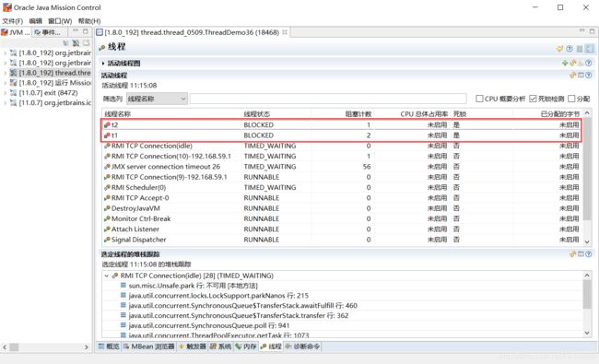Image resolution: width=599 pixels, height=364 pixels.
Task: Click the thread table vertical scrollbar
Action: point(587,168)
